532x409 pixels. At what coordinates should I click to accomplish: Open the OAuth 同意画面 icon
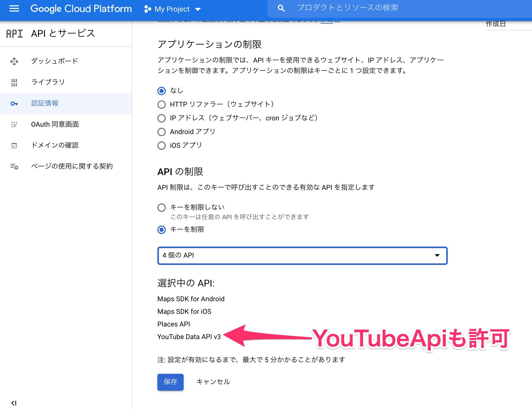(14, 124)
